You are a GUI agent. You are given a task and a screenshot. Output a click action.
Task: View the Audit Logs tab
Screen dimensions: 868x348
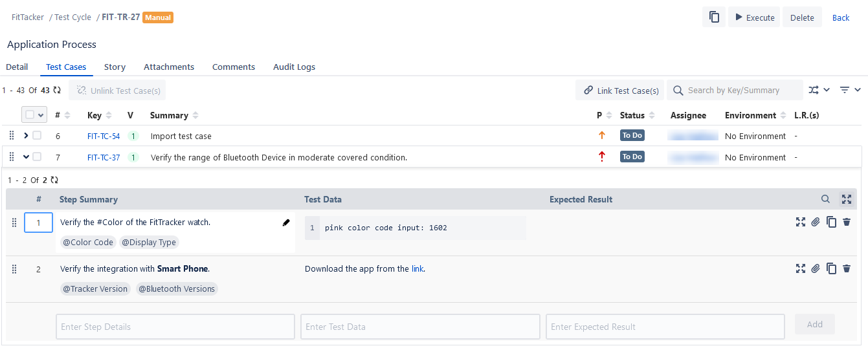(294, 67)
